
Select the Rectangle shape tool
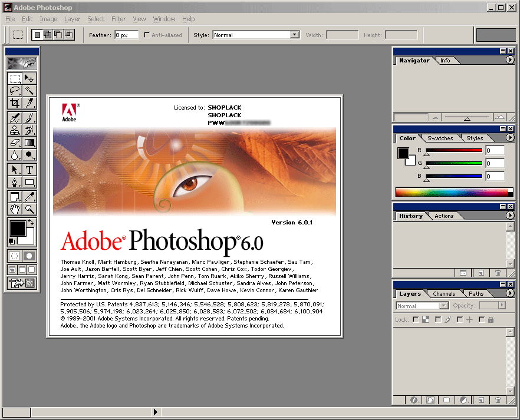pos(29,182)
